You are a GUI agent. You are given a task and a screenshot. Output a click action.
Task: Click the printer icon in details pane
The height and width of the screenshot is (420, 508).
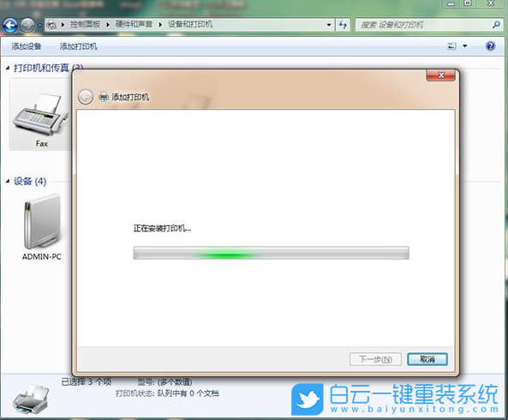[x=31, y=399]
